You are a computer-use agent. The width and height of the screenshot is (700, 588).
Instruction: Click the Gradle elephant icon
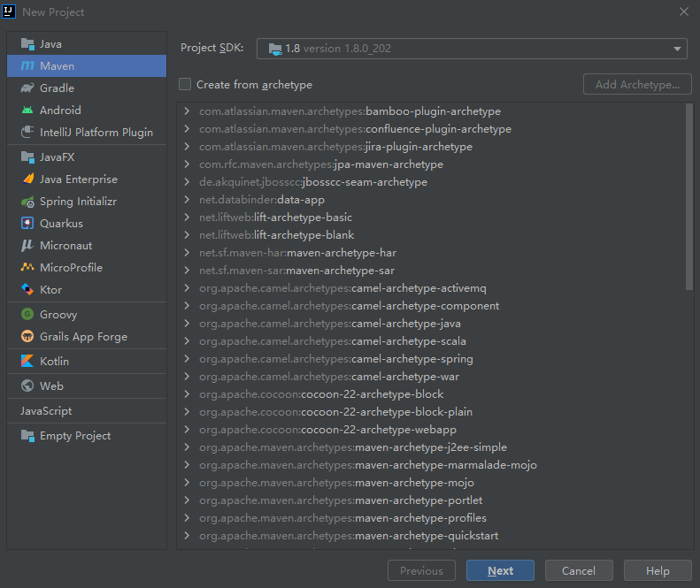tap(27, 88)
